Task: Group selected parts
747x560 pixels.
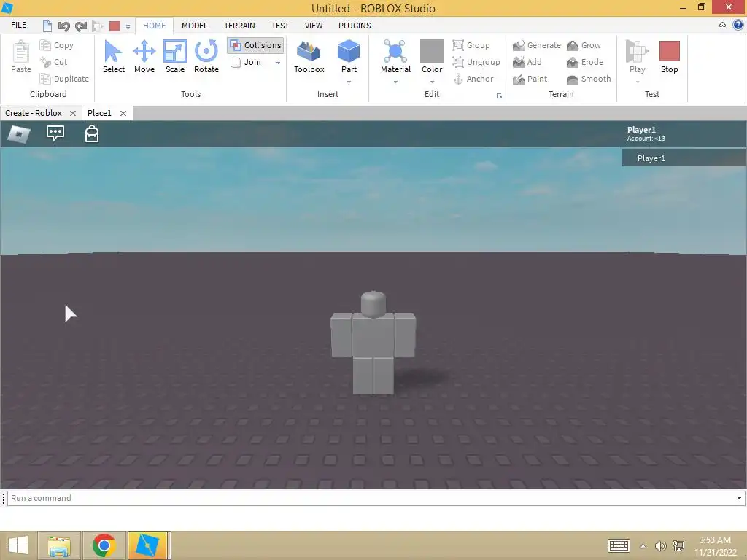Action: pyautogui.click(x=471, y=45)
